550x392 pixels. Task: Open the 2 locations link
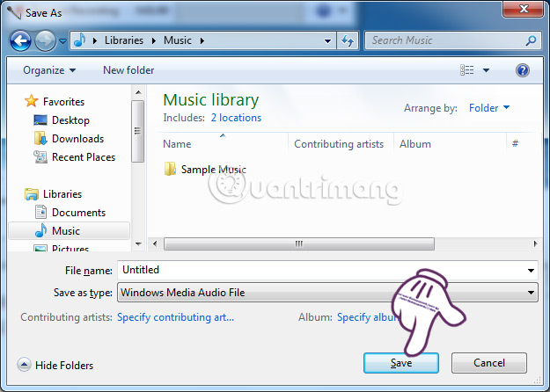[236, 118]
